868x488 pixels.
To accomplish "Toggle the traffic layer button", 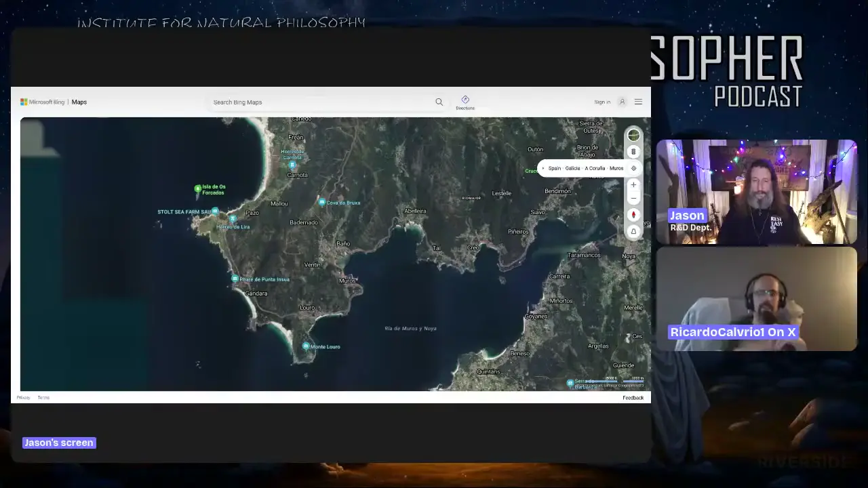I will (633, 152).
